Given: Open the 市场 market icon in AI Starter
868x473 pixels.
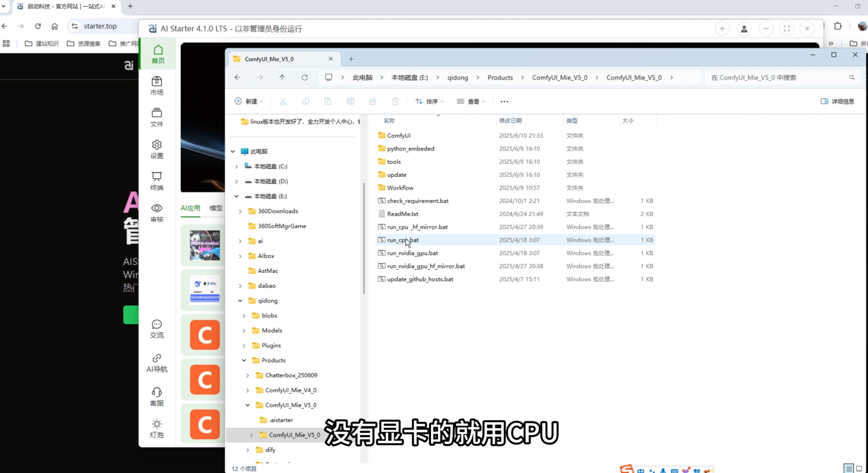Looking at the screenshot, I should [x=157, y=86].
